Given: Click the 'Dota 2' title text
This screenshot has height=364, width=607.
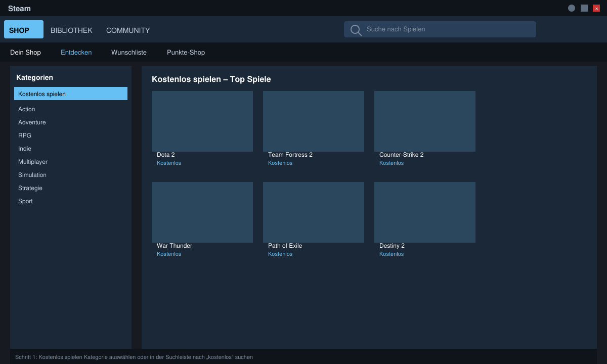Looking at the screenshot, I should pos(166,155).
